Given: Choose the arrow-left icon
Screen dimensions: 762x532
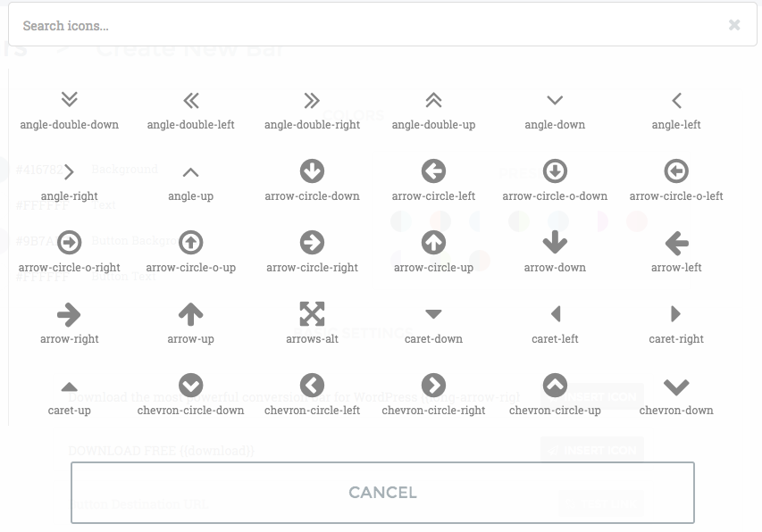Looking at the screenshot, I should (x=676, y=242).
